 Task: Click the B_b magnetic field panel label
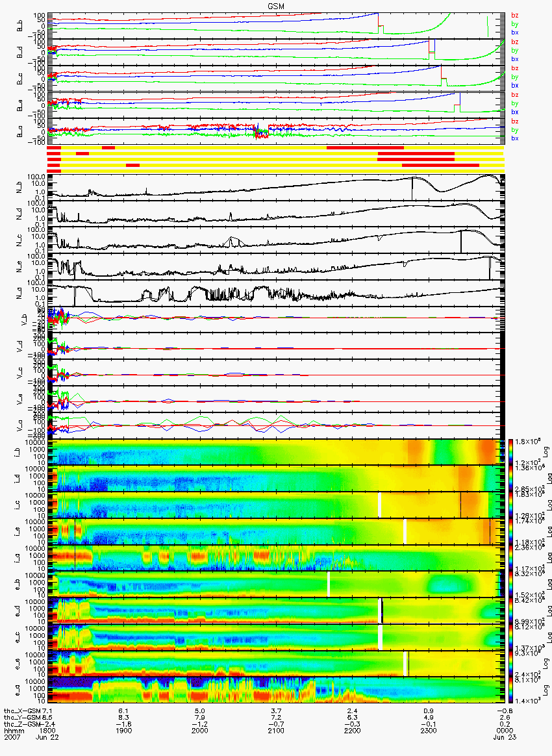[x=19, y=26]
